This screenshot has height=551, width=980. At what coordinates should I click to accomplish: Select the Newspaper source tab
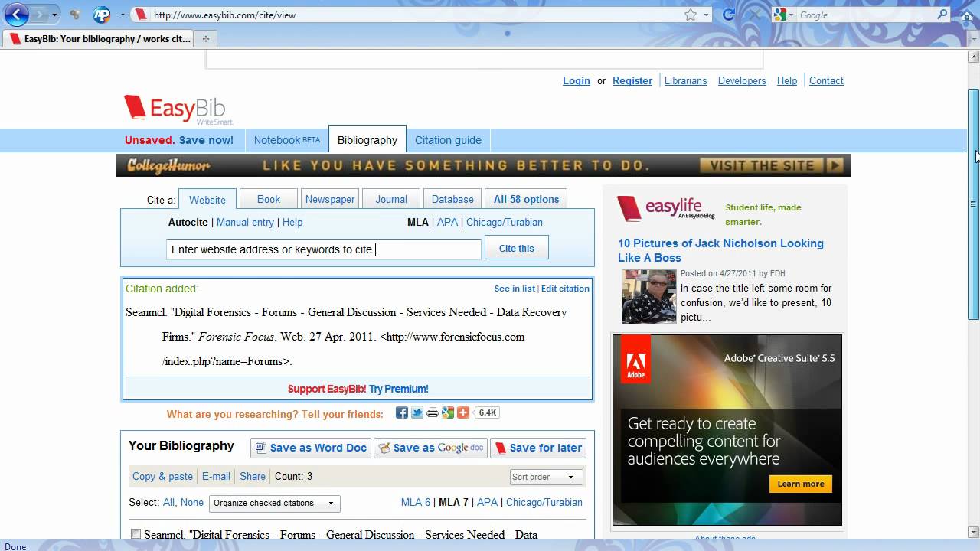[x=330, y=199]
